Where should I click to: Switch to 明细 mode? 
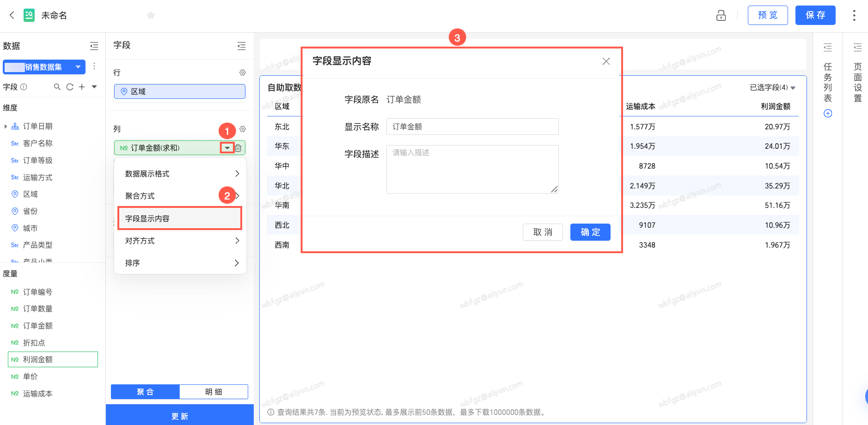pos(214,392)
